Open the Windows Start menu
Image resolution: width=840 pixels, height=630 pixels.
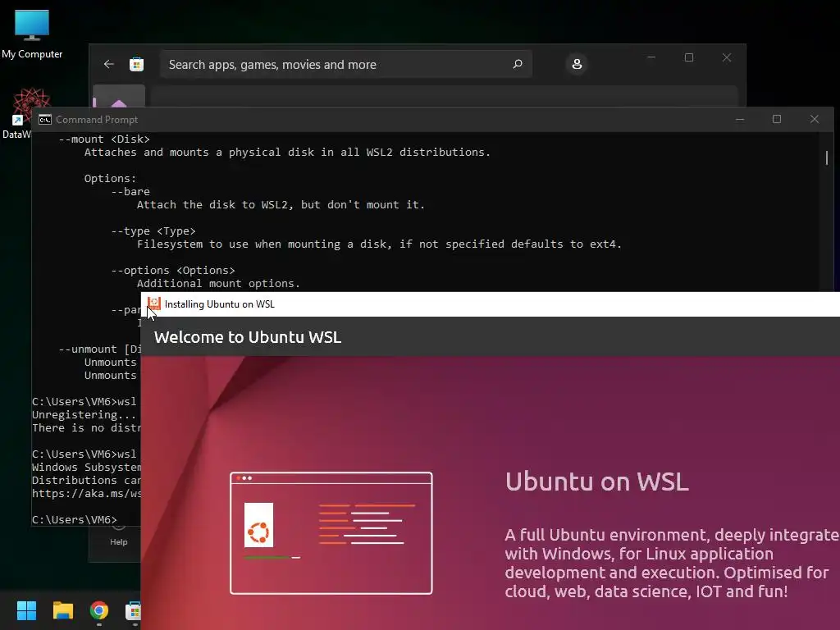[x=26, y=610]
